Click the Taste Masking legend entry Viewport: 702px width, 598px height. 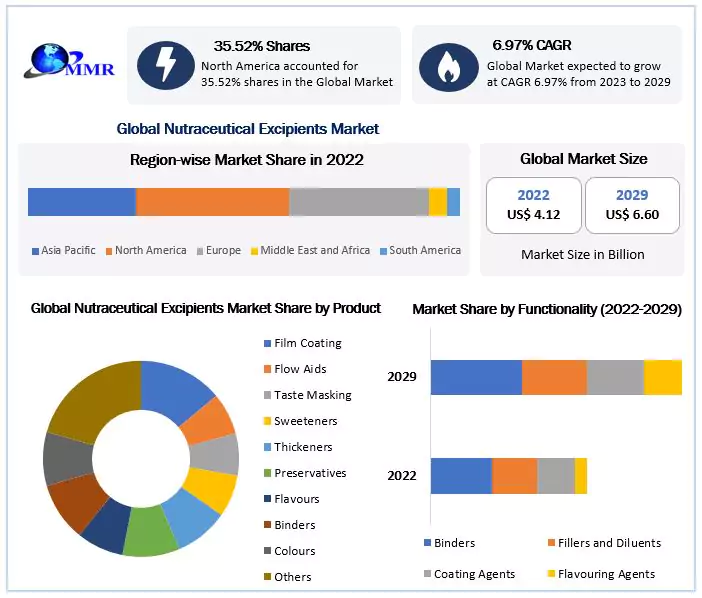(306, 395)
